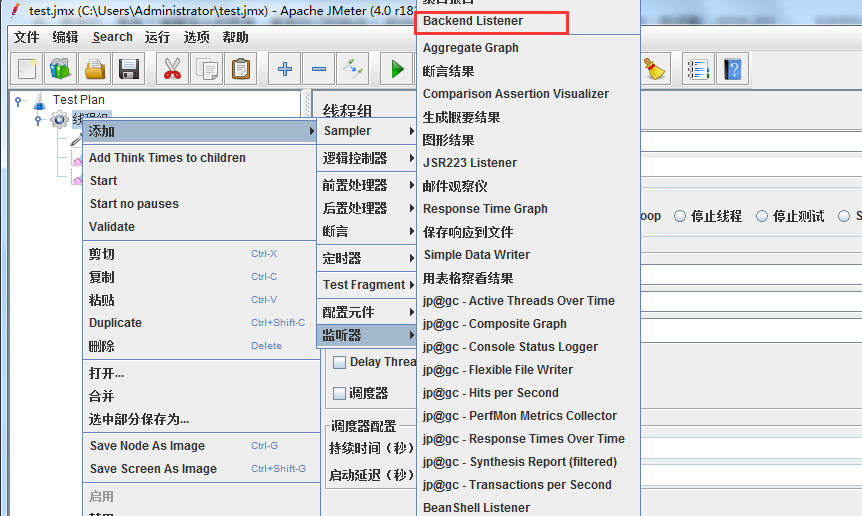The width and height of the screenshot is (862, 516).
Task: Select Test Plan tree label
Action: [x=79, y=100]
